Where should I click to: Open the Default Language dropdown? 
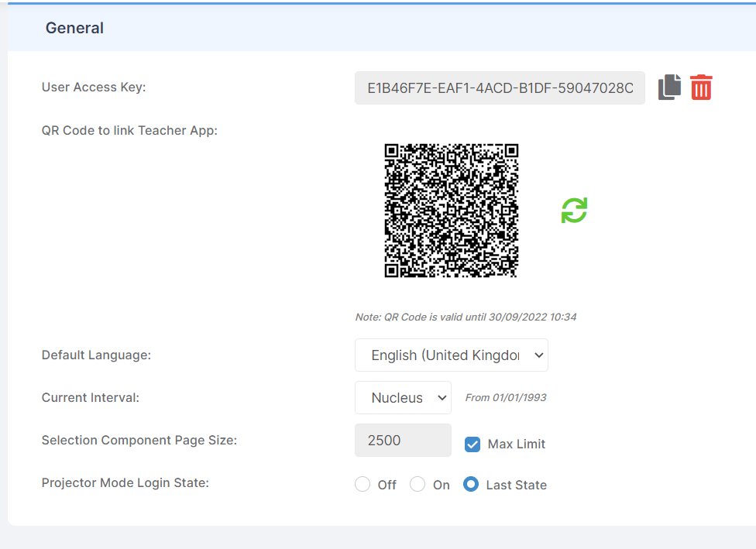(452, 355)
